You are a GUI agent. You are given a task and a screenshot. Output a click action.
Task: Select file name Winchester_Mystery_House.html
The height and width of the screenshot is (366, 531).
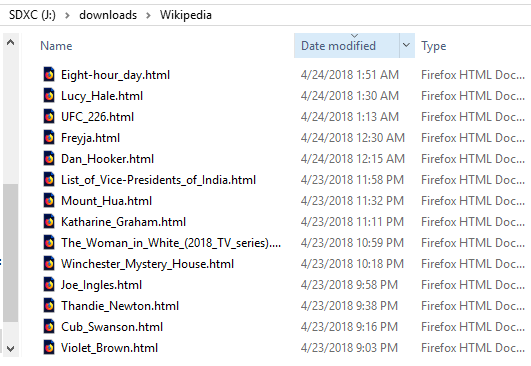click(147, 264)
